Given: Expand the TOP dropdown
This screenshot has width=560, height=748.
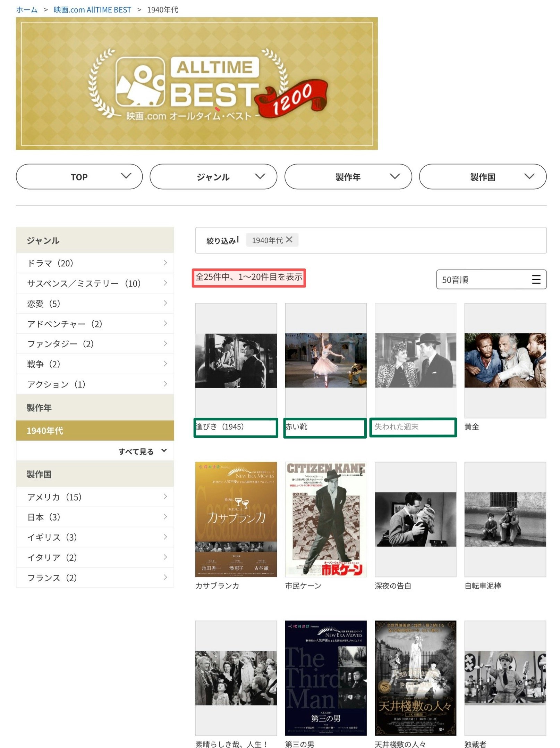Looking at the screenshot, I should click(79, 177).
